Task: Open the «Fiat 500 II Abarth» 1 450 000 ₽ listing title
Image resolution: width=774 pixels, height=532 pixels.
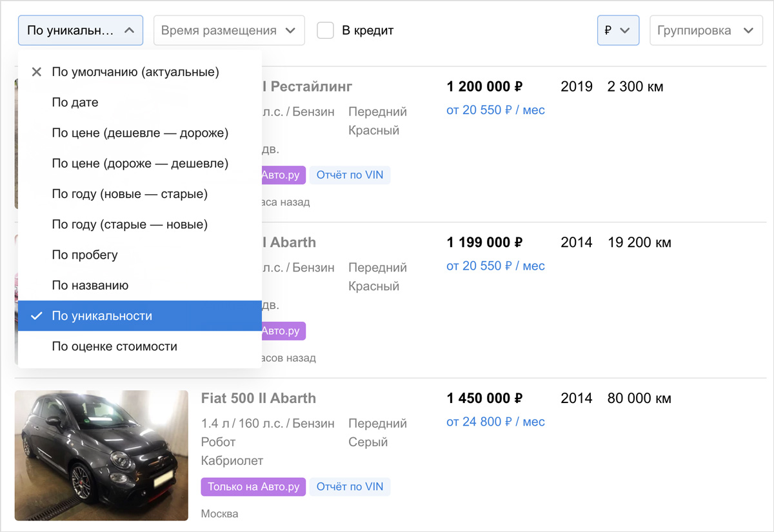Action: 259,398
